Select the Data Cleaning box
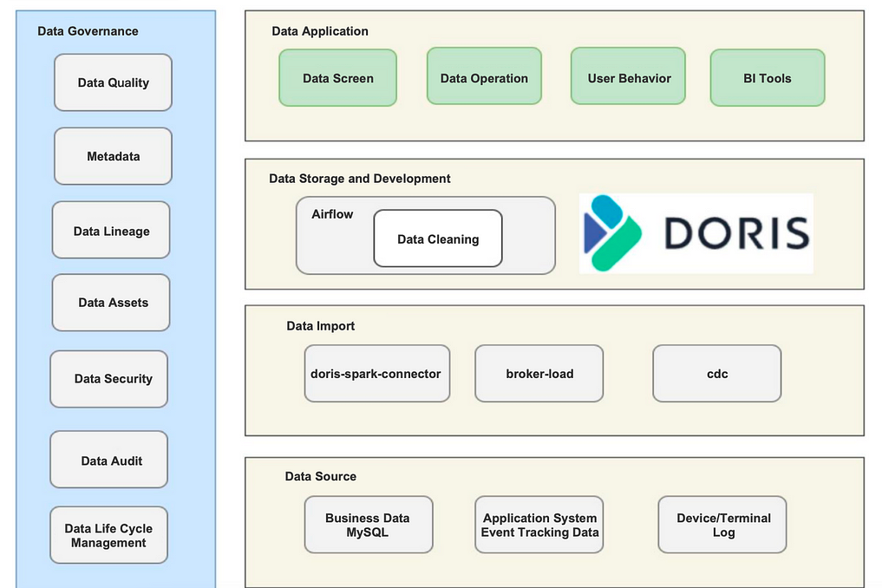The height and width of the screenshot is (588, 882). tap(438, 238)
